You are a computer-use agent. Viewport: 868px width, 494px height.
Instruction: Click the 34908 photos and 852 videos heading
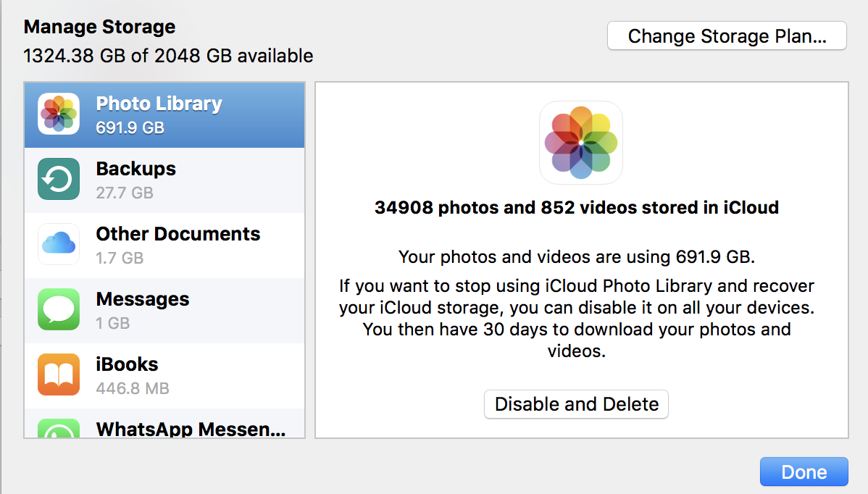pyautogui.click(x=576, y=207)
